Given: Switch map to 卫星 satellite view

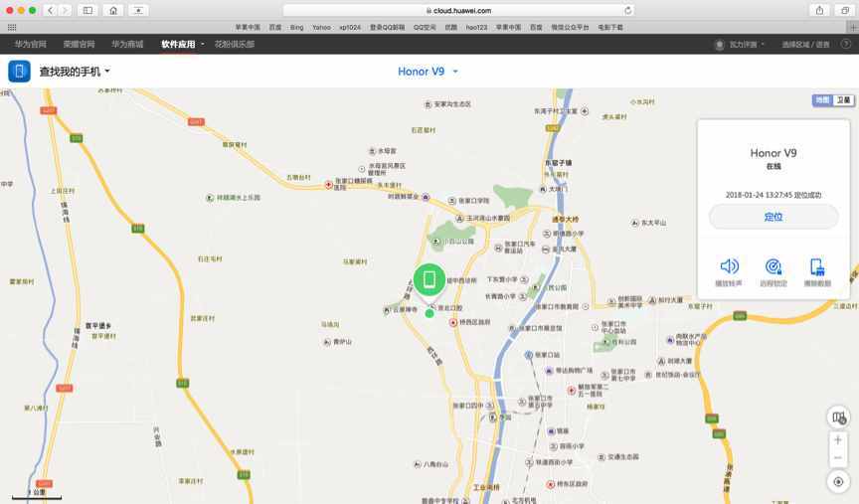Looking at the screenshot, I should pos(844,99).
